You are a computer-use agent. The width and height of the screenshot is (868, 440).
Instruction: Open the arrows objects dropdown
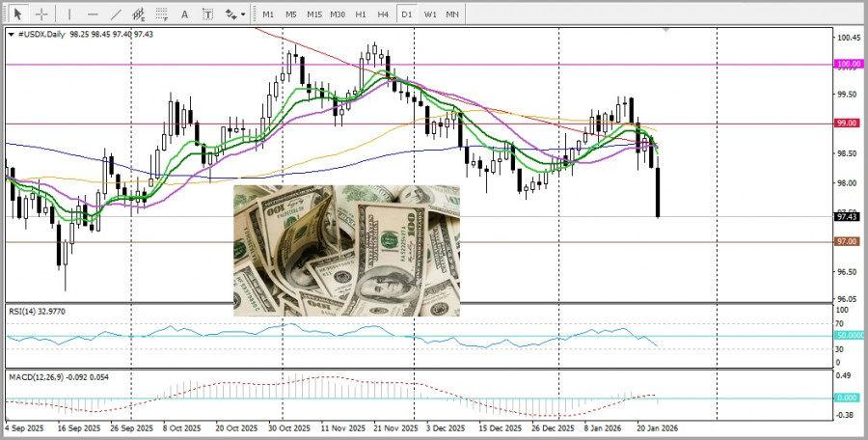tap(233, 14)
